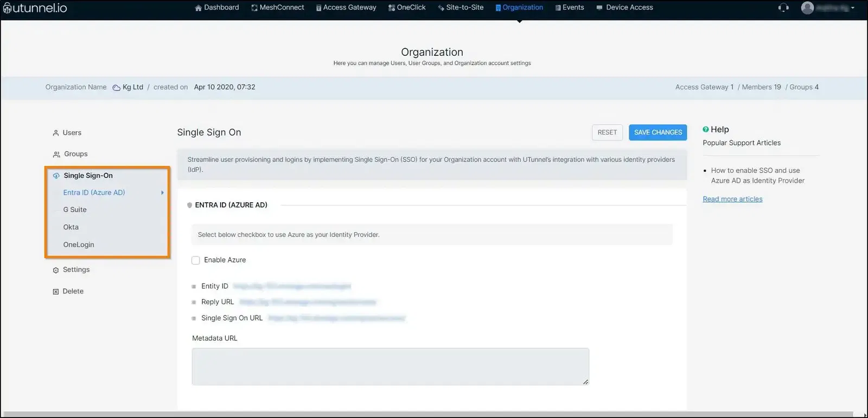
Task: Click the user avatar picture
Action: click(x=807, y=8)
